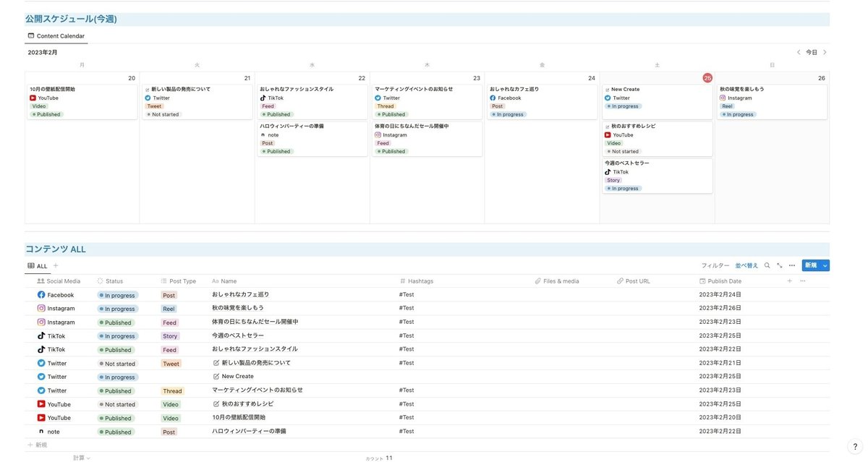The width and height of the screenshot is (868, 462).
Task: Switch to the Content Calendar view tab
Action: click(56, 34)
